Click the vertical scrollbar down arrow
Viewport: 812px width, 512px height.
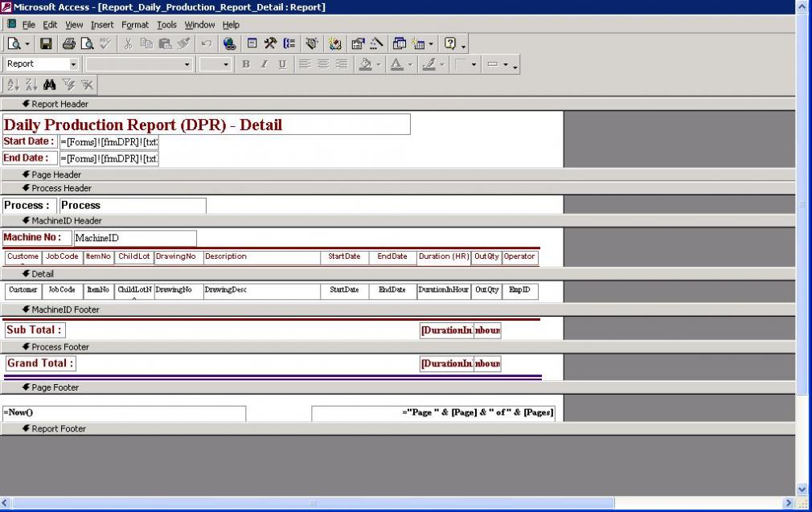(802, 489)
